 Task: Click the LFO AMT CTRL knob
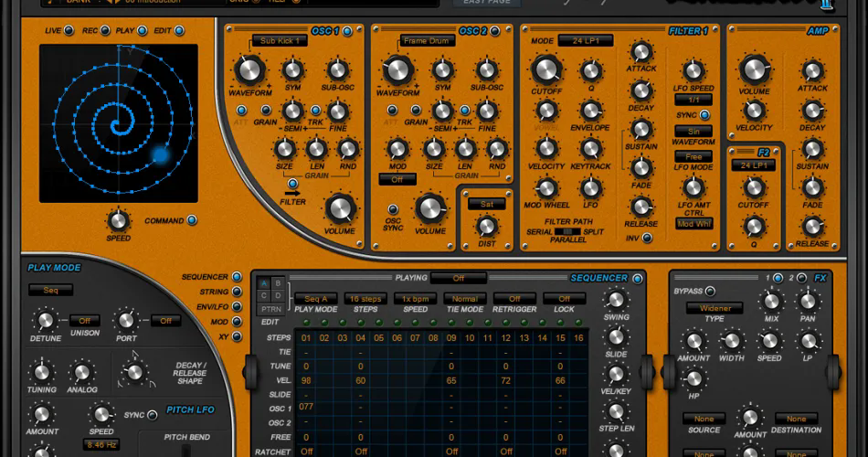pyautogui.click(x=693, y=187)
